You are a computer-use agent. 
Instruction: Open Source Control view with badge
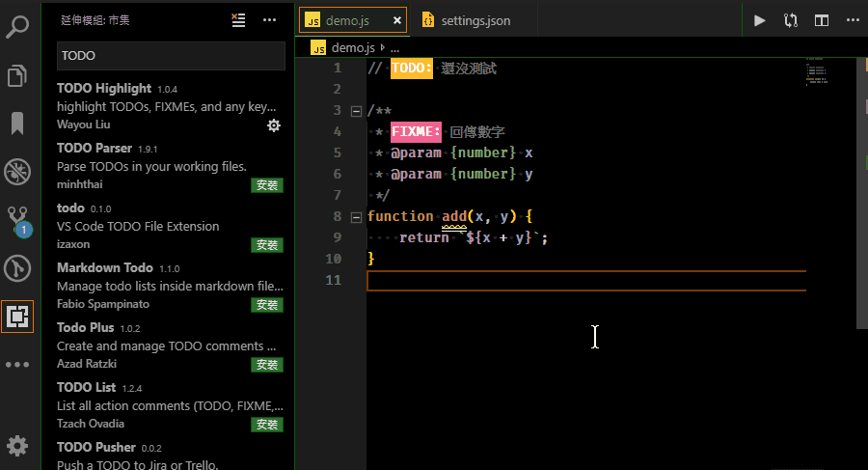18,221
